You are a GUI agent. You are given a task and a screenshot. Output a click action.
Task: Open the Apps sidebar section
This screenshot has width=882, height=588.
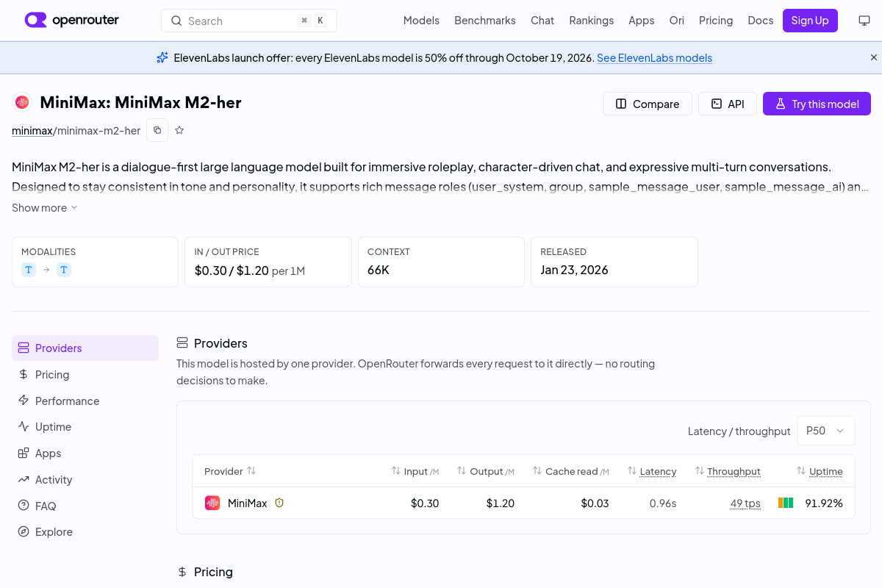[85, 453]
